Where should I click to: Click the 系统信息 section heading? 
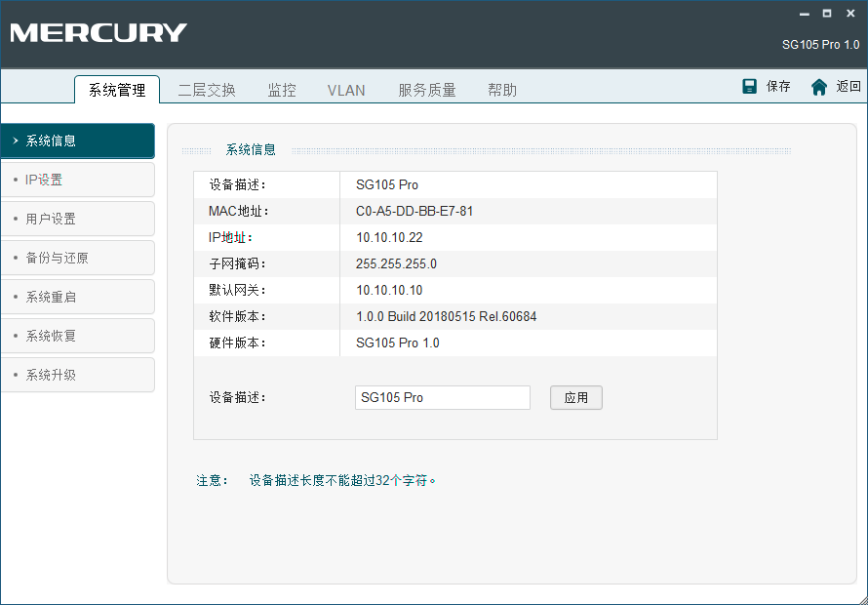coord(251,149)
